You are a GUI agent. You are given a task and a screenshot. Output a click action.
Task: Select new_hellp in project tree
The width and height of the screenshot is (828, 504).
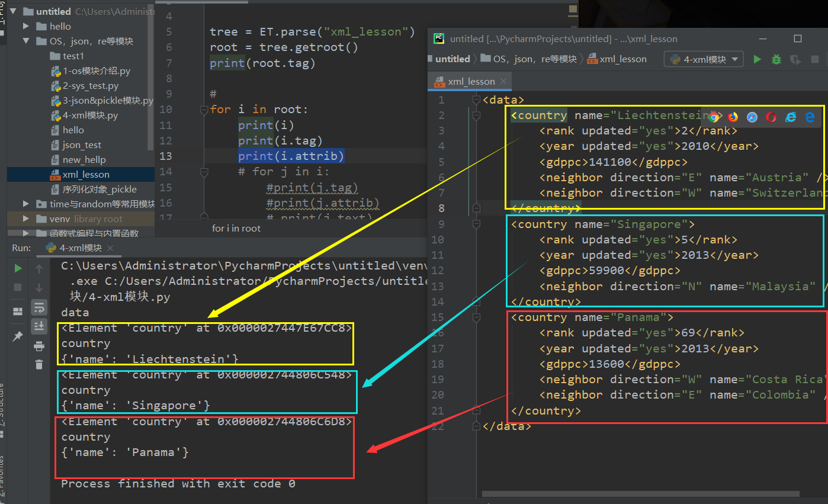[x=78, y=159]
